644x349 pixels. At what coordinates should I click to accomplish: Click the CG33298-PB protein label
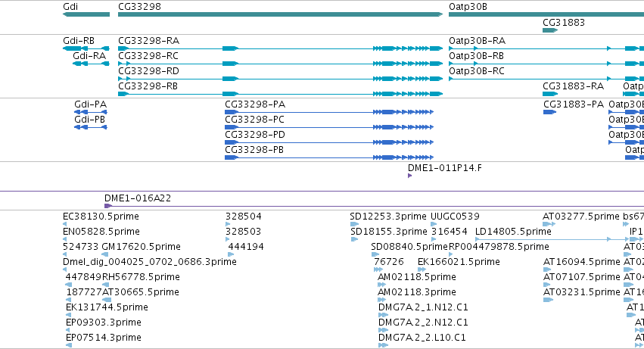tap(254, 150)
